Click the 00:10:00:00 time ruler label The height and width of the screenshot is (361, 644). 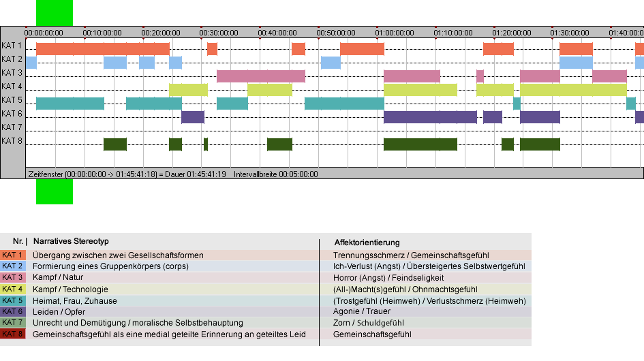pos(102,33)
